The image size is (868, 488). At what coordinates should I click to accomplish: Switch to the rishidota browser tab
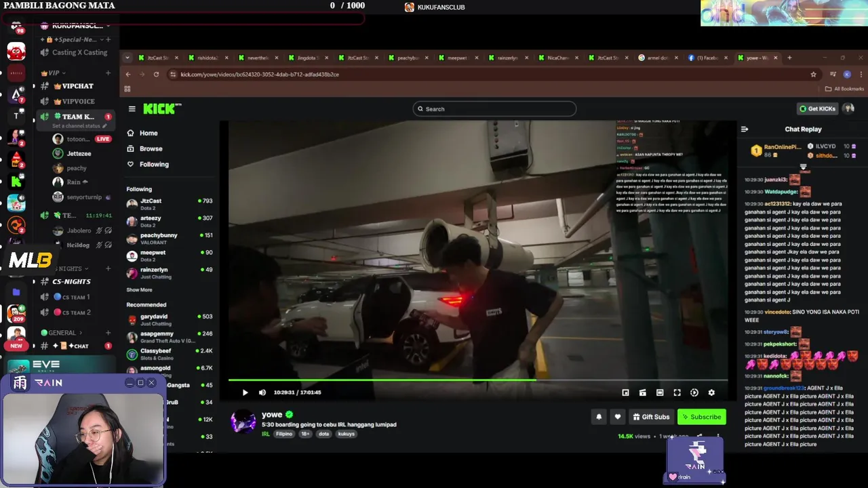208,58
